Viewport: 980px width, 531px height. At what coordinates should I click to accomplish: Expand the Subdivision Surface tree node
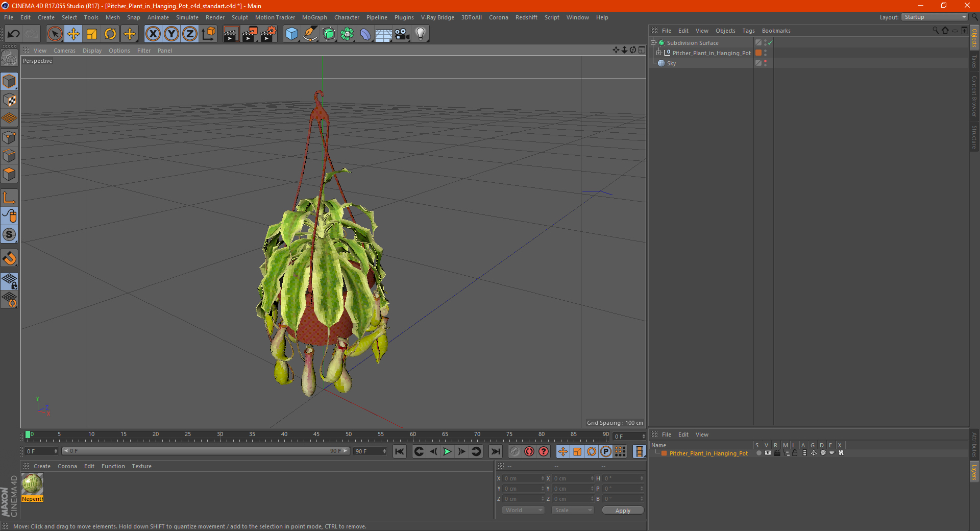coord(653,43)
